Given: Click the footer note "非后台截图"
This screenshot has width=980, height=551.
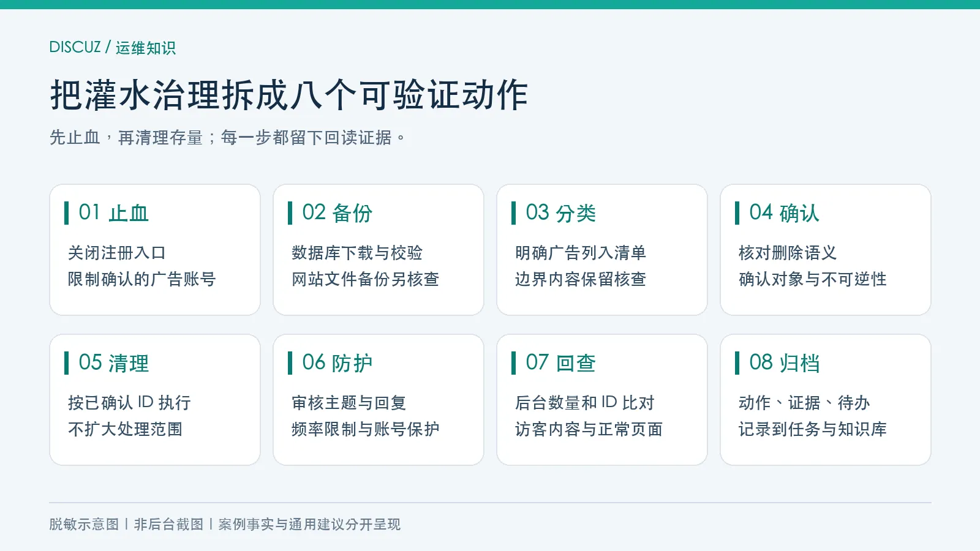Looking at the screenshot, I should (x=168, y=525).
